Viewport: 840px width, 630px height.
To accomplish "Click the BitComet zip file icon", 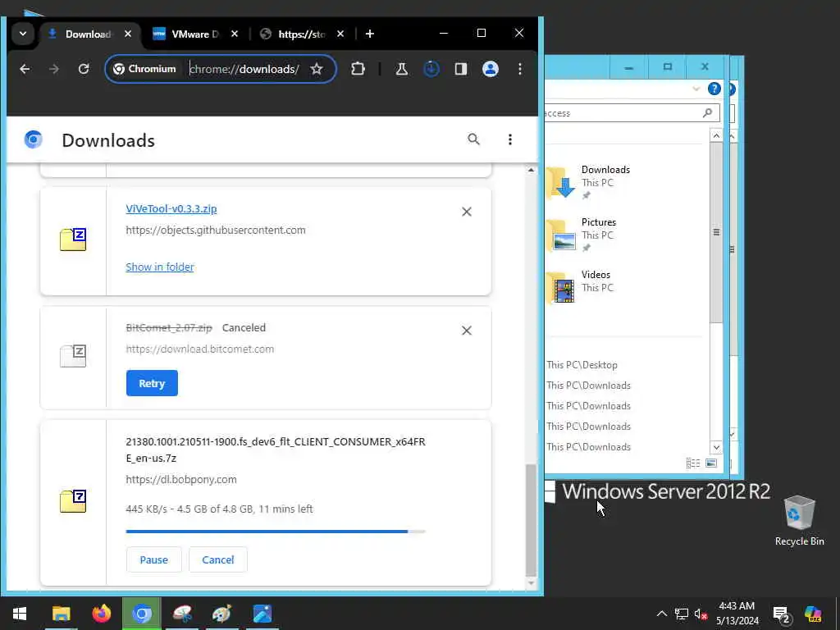I will 73,356.
